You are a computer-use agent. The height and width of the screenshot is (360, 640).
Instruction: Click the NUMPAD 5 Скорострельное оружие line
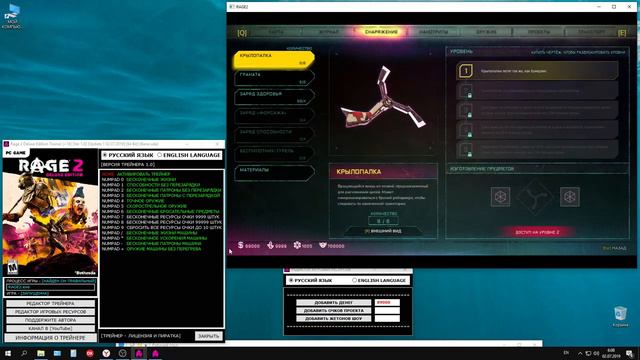point(144,206)
